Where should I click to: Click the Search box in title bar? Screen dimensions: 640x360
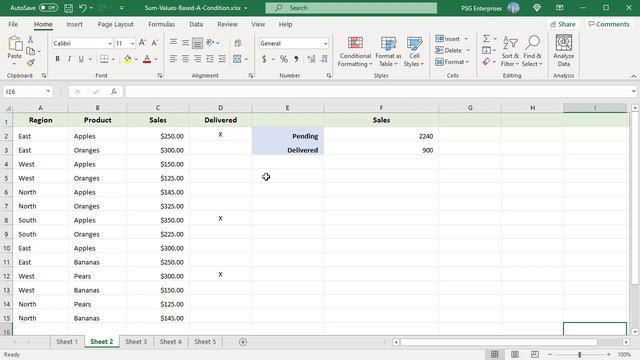[351, 8]
